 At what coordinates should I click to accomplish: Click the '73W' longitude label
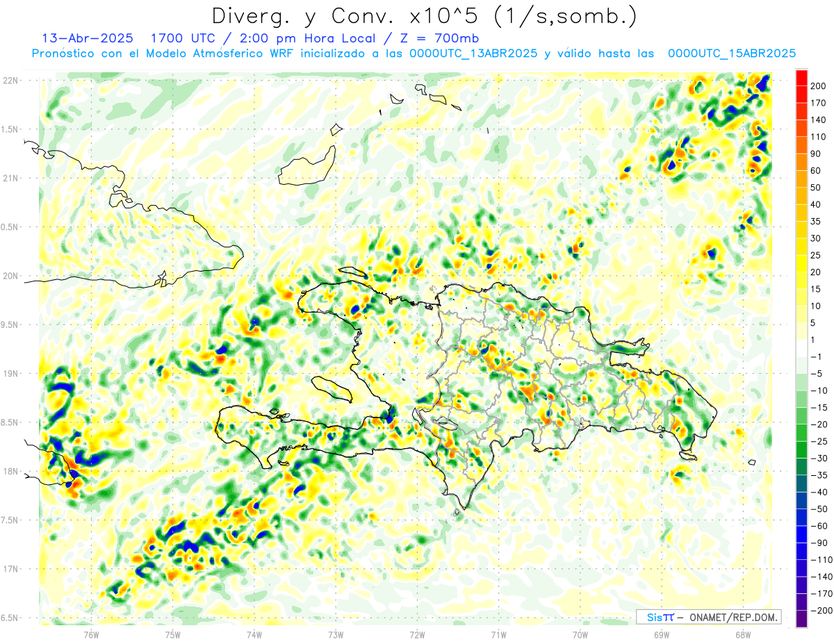[x=336, y=634]
